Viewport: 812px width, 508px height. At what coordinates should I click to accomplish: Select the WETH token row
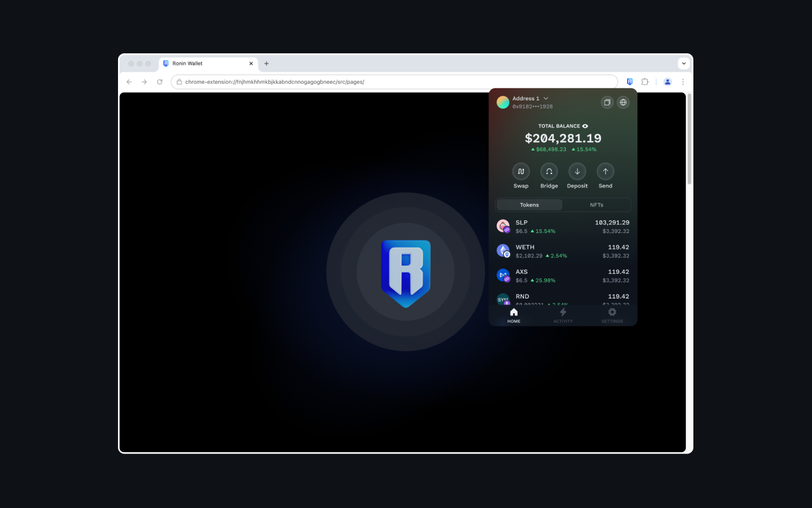coord(563,251)
